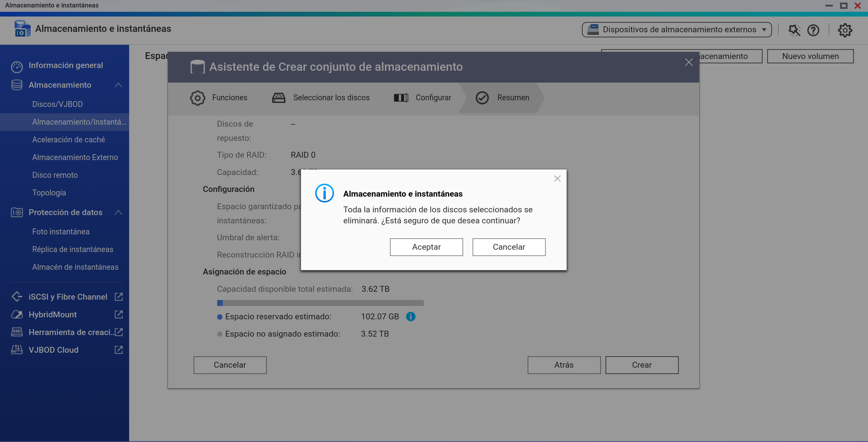Open the settings gear icon in header
The height and width of the screenshot is (442, 868).
844,30
